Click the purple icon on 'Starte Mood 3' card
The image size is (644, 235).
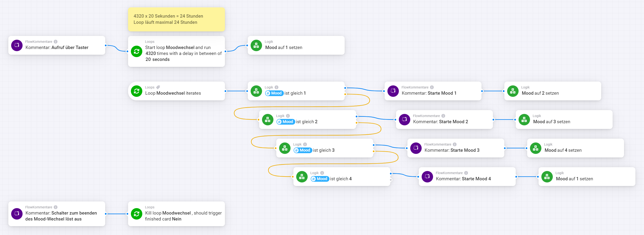[416, 148]
